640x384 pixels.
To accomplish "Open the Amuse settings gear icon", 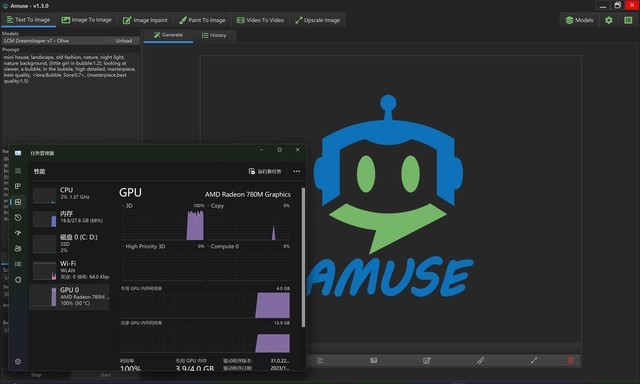I will (609, 20).
